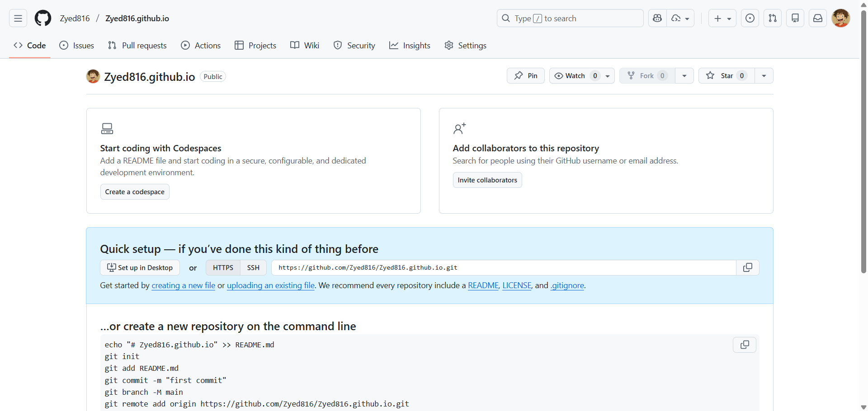Image resolution: width=868 pixels, height=411 pixels.
Task: Expand the Fork options dropdown arrow
Action: coord(684,76)
